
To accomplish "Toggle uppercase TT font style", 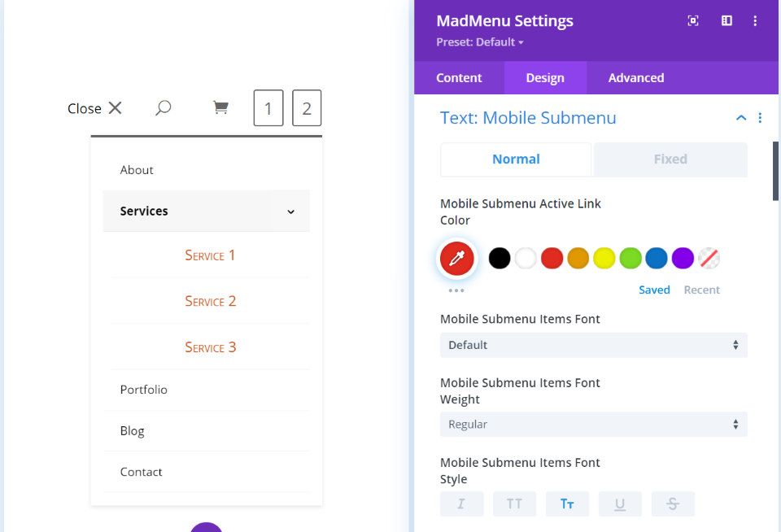I will point(514,504).
